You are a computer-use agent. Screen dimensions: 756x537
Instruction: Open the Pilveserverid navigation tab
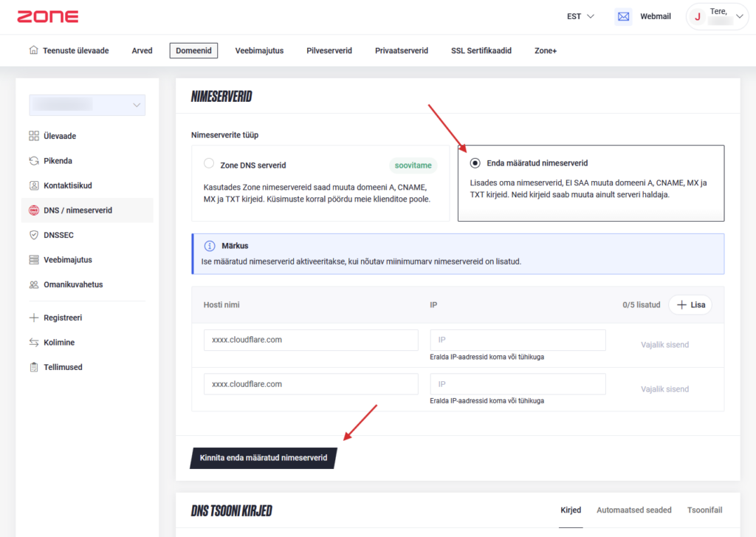point(329,50)
